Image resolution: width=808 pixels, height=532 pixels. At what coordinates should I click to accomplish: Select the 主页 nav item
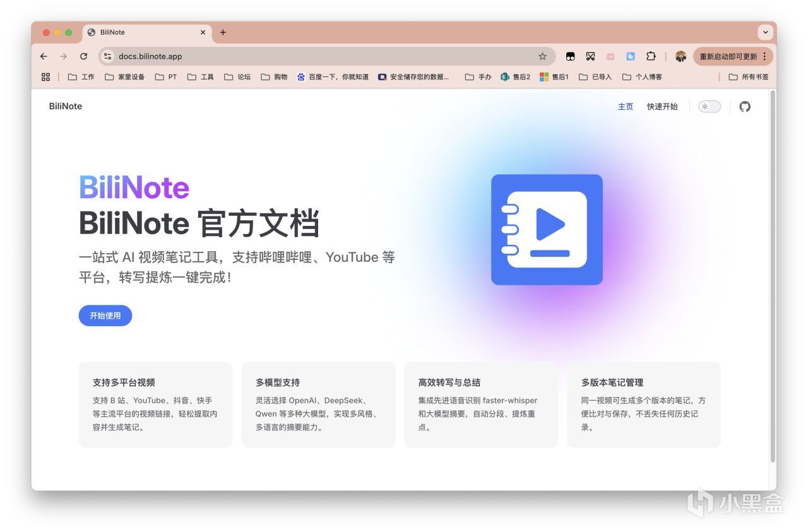pos(626,107)
